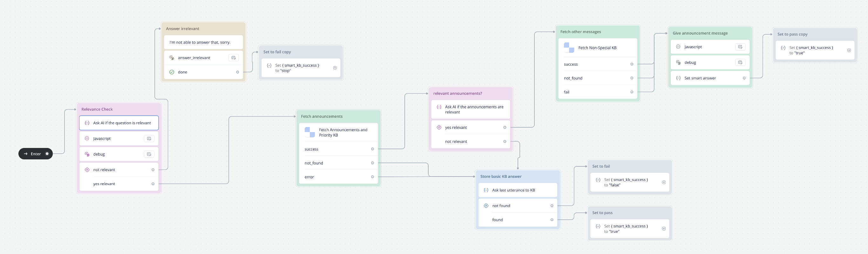This screenshot has height=254, width=868.
Task: Click the 'Set smart answer' output port
Action: pos(744,78)
